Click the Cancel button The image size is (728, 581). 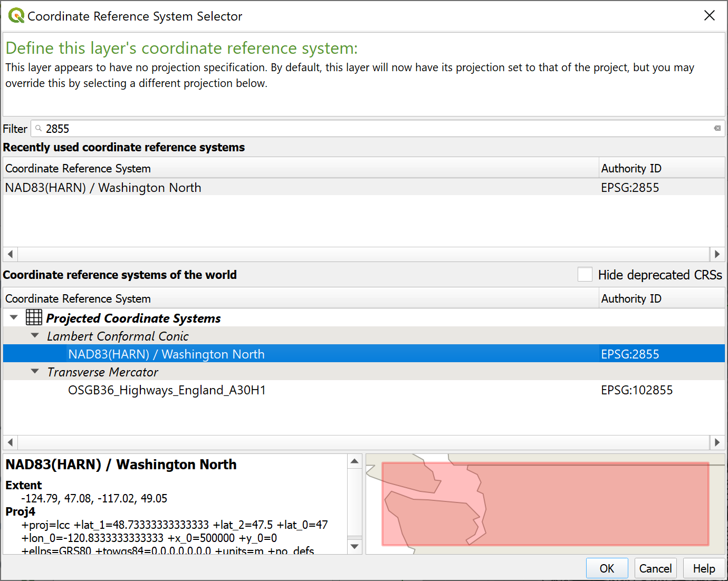[655, 568]
